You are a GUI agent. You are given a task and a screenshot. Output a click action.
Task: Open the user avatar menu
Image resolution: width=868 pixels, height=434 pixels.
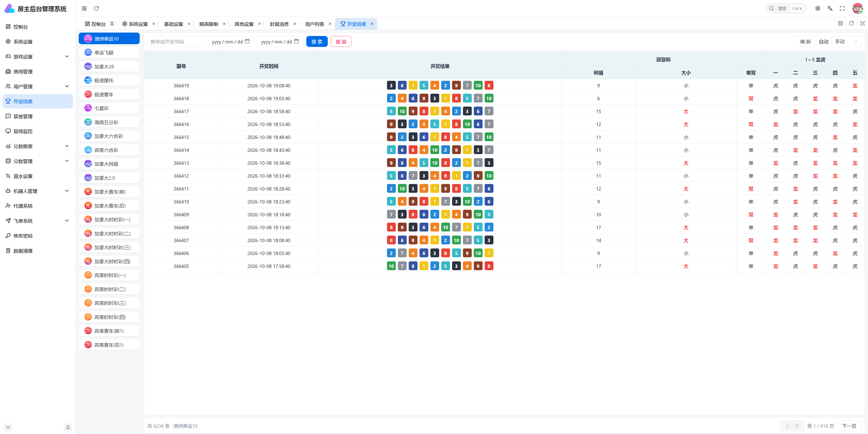coord(858,8)
